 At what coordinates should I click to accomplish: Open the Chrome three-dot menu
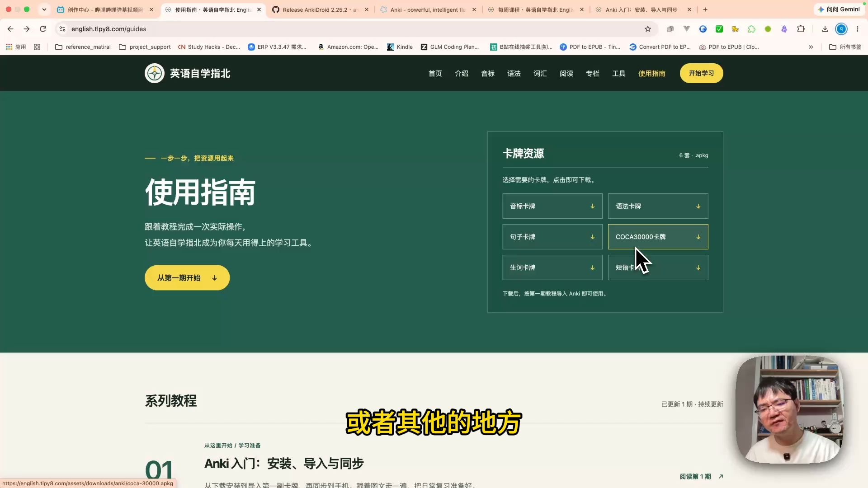click(x=858, y=29)
